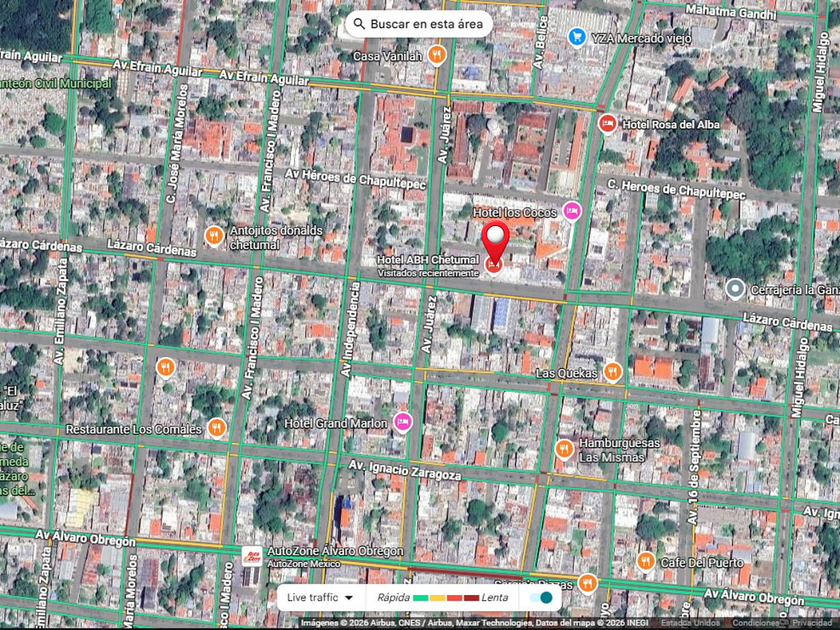Click the Las Quekas restaurant icon
Image resolution: width=840 pixels, height=630 pixels.
(612, 371)
